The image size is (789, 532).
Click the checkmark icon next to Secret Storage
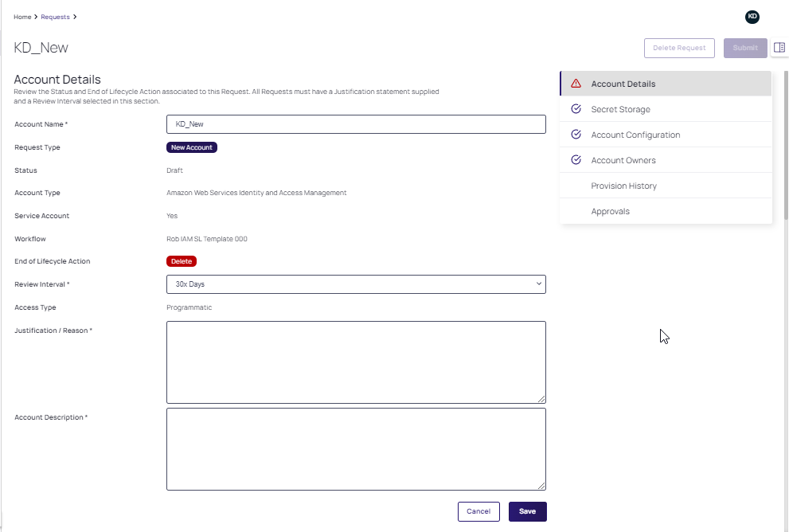coord(576,108)
